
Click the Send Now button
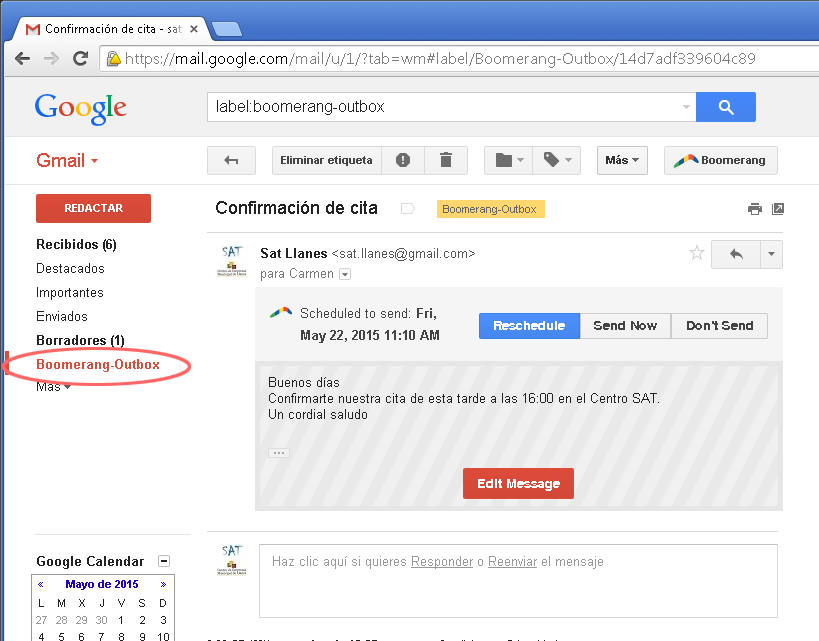pyautogui.click(x=625, y=326)
